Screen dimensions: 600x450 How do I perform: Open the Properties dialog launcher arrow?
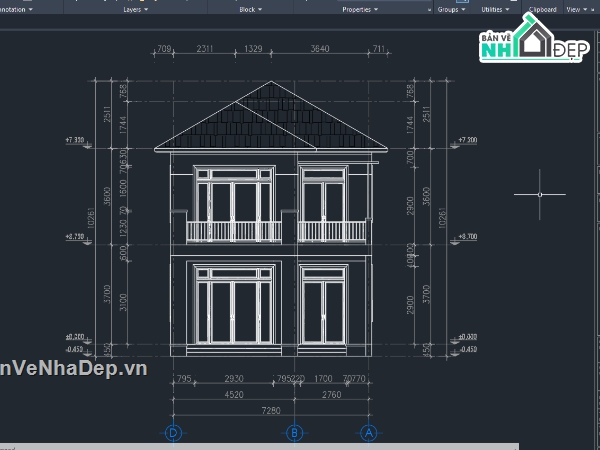point(429,10)
